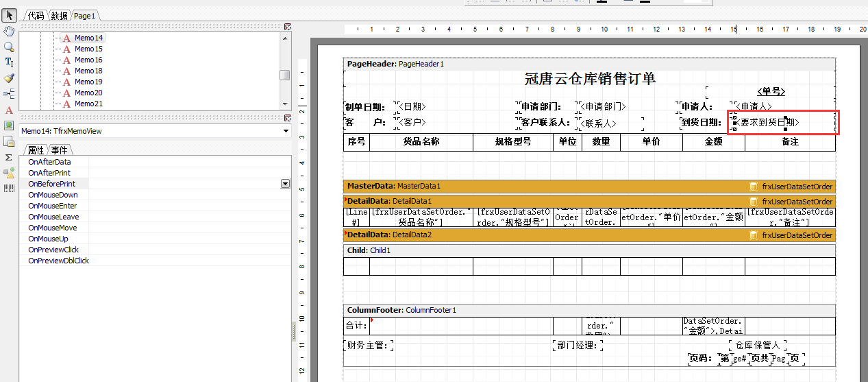This screenshot has height=382, width=868.
Task: Select Memo18 in the report tree
Action: (x=89, y=71)
